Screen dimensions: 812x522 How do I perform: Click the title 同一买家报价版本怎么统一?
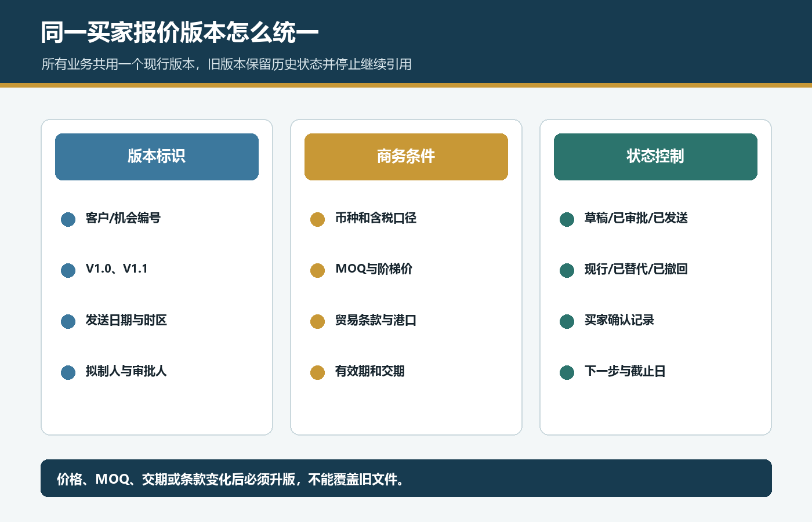180,32
